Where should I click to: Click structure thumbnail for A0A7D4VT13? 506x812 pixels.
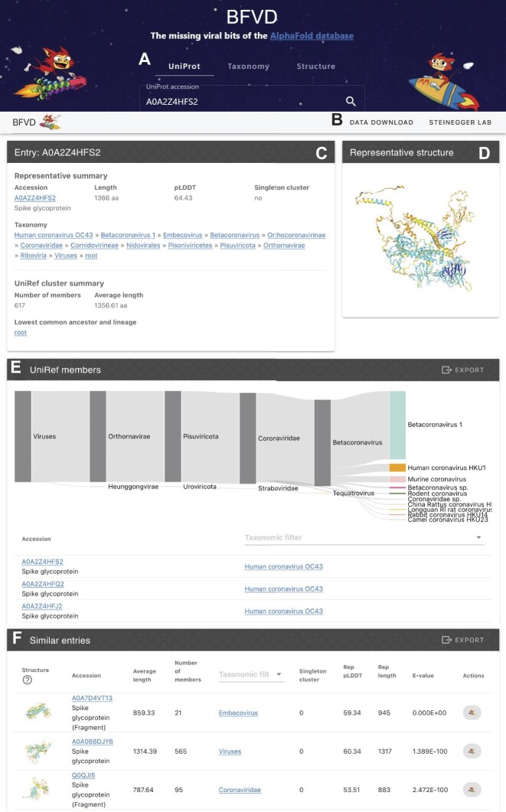tap(38, 712)
